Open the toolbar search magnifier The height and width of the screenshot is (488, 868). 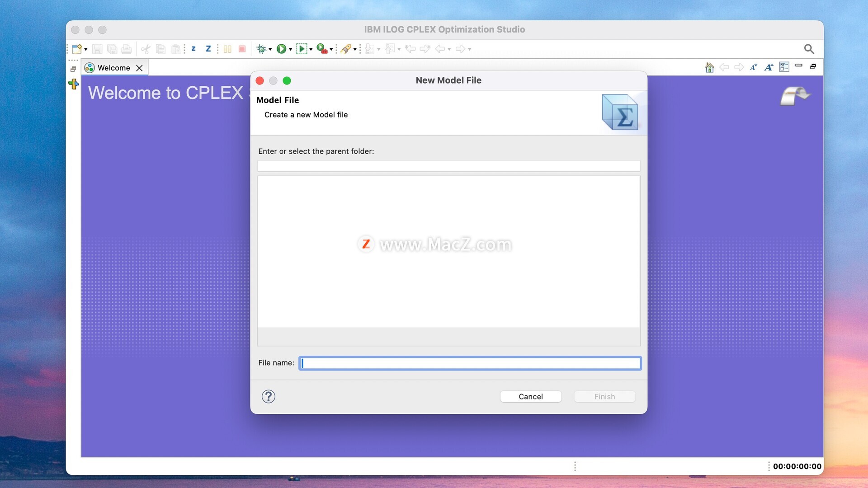(x=809, y=49)
